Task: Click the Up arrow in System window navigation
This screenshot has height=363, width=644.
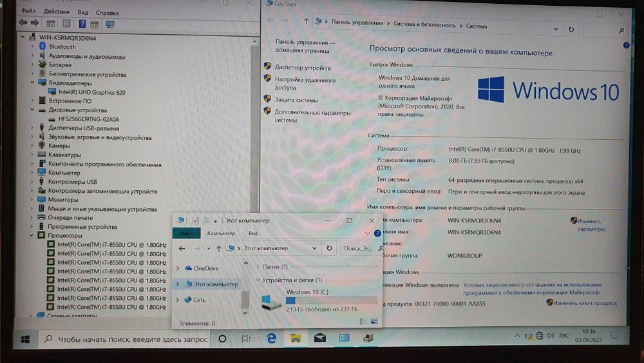Action: 307,21
